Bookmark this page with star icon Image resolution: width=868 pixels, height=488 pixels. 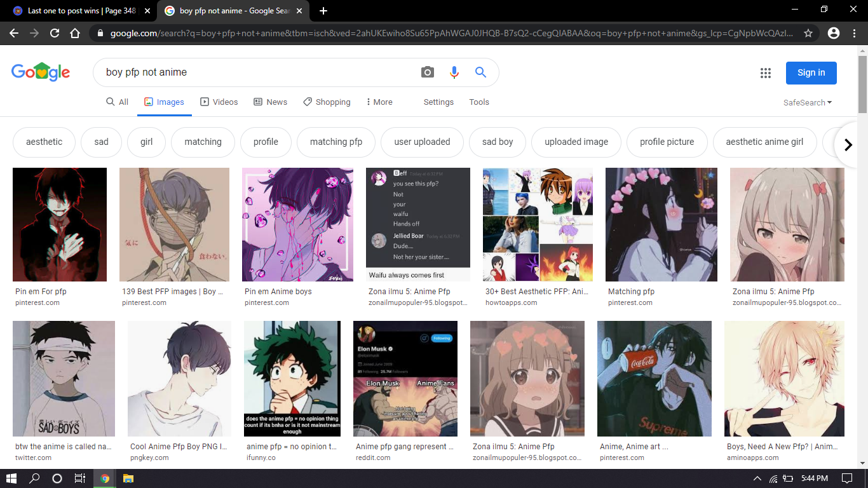808,33
